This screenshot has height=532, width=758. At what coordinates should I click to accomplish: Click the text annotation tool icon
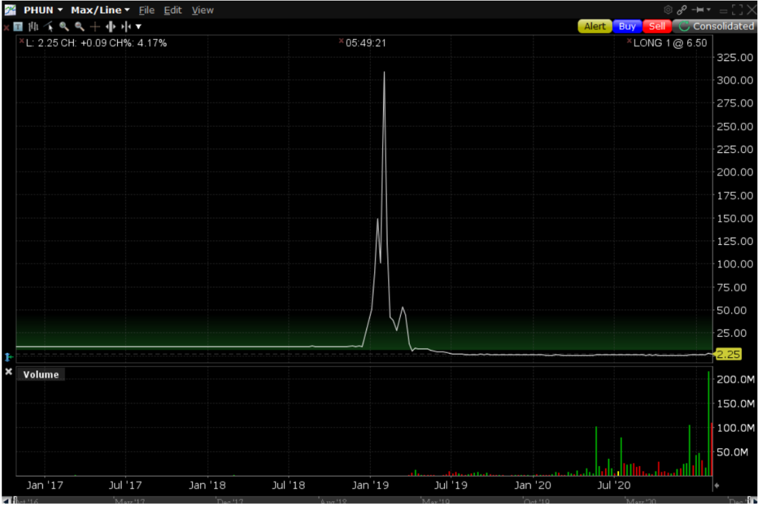[18, 27]
